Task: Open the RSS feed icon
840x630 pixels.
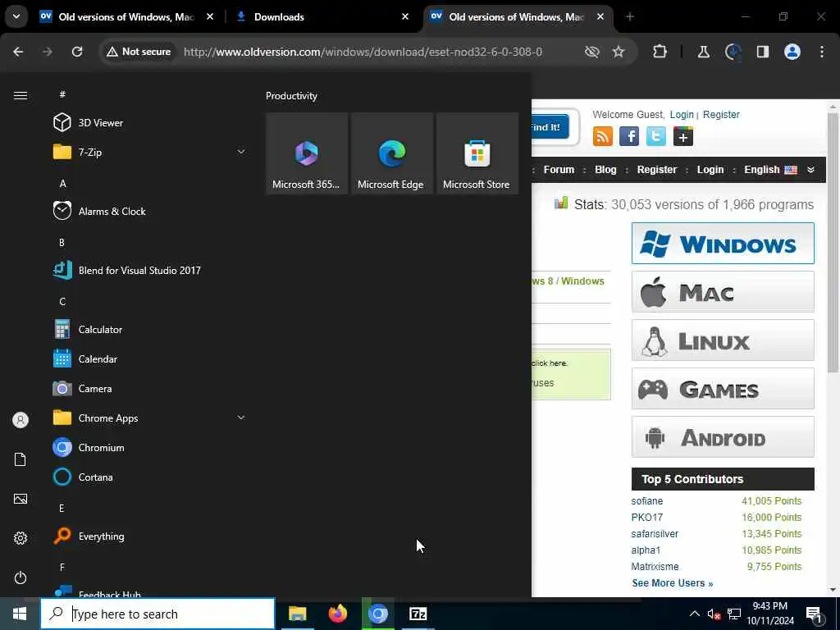Action: (x=603, y=136)
